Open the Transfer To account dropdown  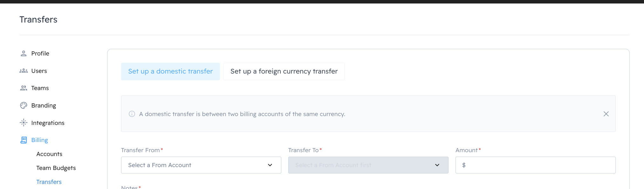[x=368, y=165]
